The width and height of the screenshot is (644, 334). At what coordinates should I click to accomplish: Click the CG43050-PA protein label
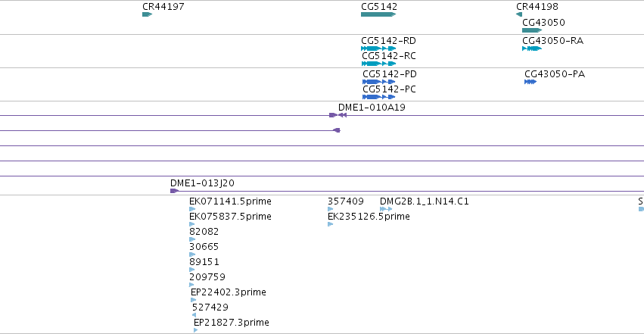[555, 74]
